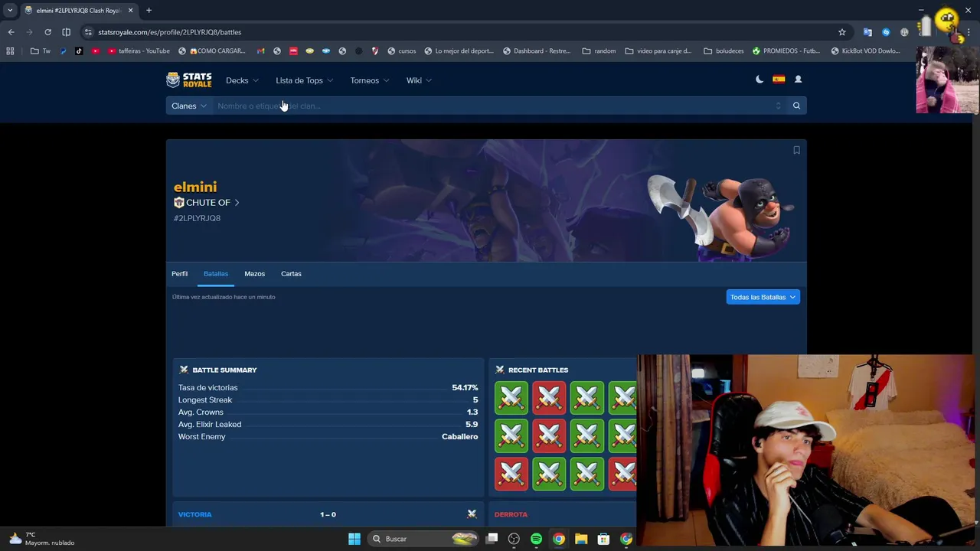Bookmark this page with the star icon
980x551 pixels.
[842, 32]
